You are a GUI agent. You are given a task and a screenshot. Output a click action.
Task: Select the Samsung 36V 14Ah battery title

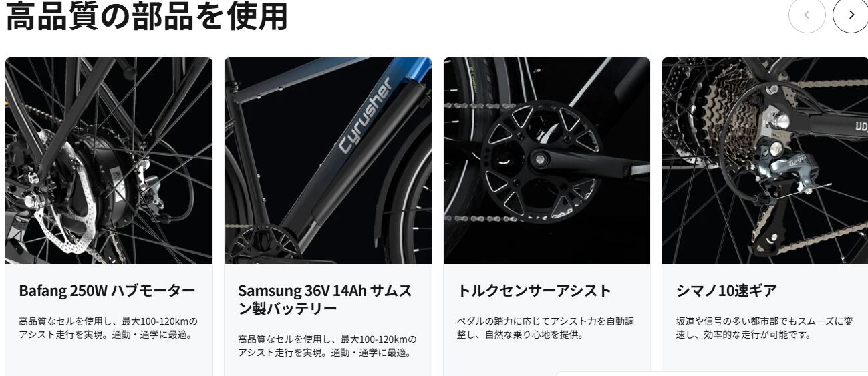click(325, 299)
